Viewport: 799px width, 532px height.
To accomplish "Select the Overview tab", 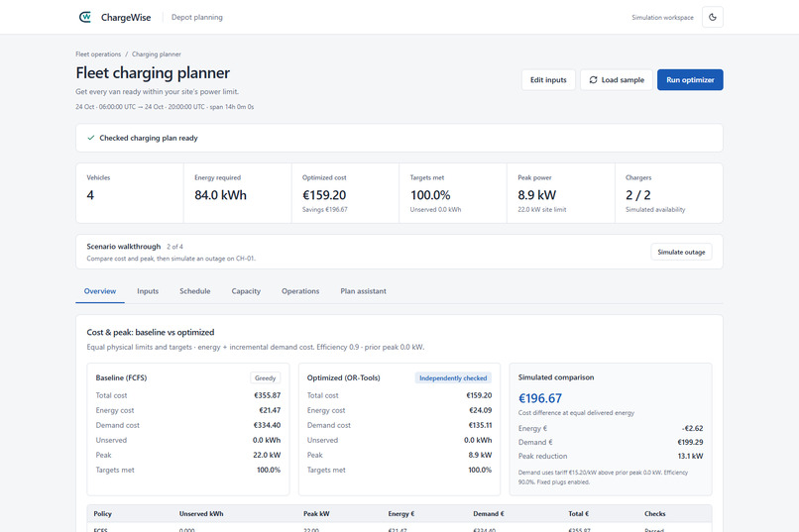I will (100, 291).
